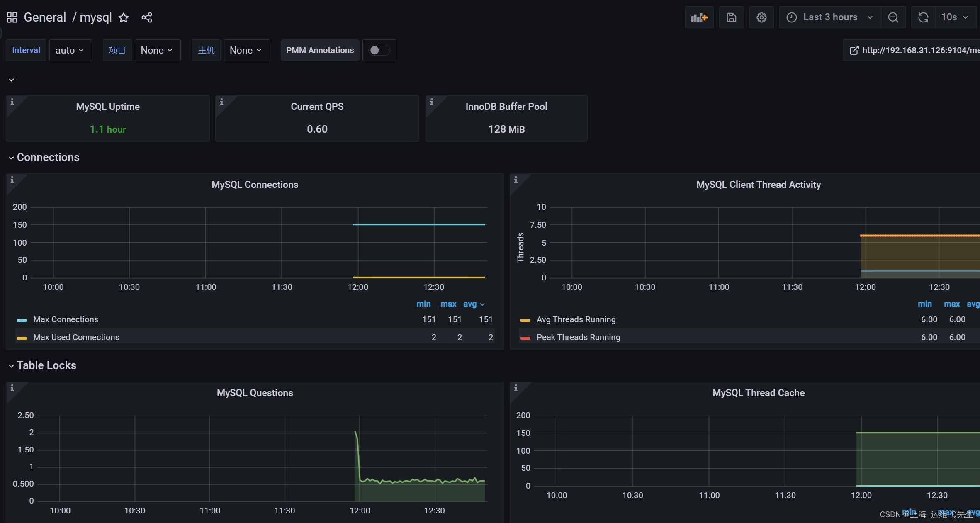Viewport: 980px width, 523px height.
Task: Open the MySQL Questions panel title menu
Action: pyautogui.click(x=255, y=393)
